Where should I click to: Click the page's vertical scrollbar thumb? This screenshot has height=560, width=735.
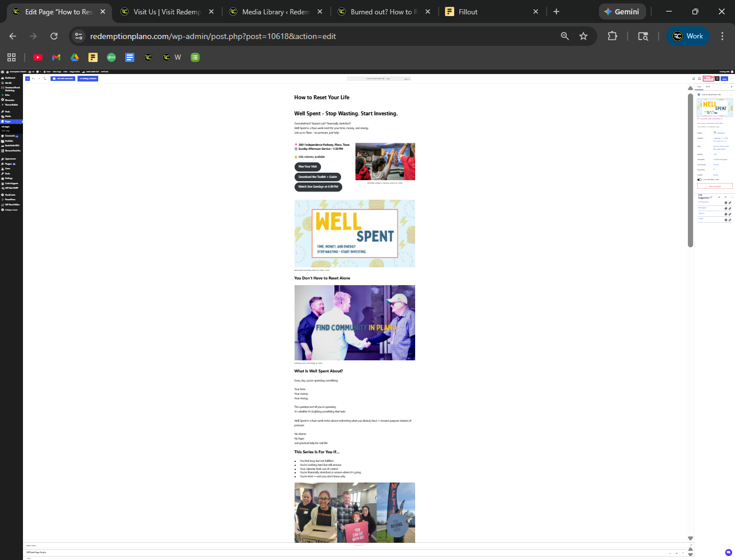690,169
